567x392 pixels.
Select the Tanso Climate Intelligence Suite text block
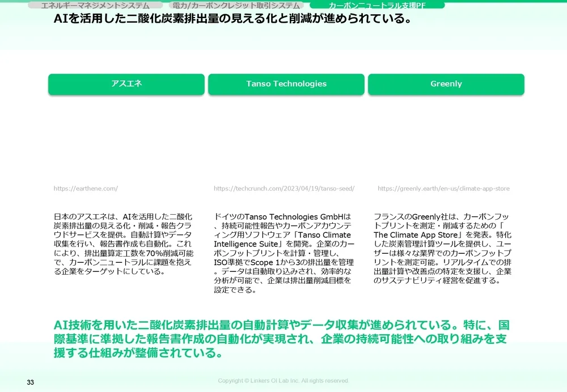(283, 252)
